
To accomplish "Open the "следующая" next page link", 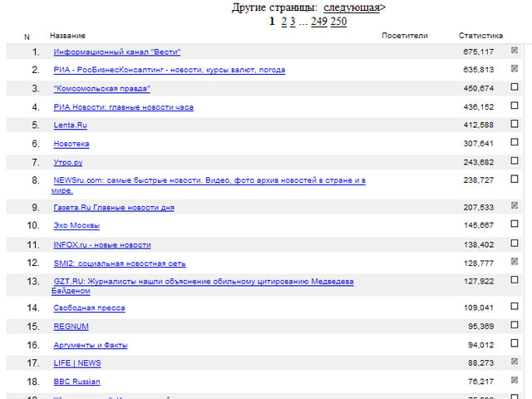I will (x=351, y=7).
